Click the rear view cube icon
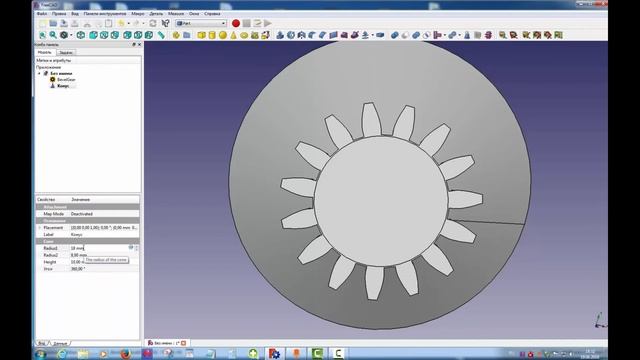Viewport: 640px width, 360px height. point(127,35)
